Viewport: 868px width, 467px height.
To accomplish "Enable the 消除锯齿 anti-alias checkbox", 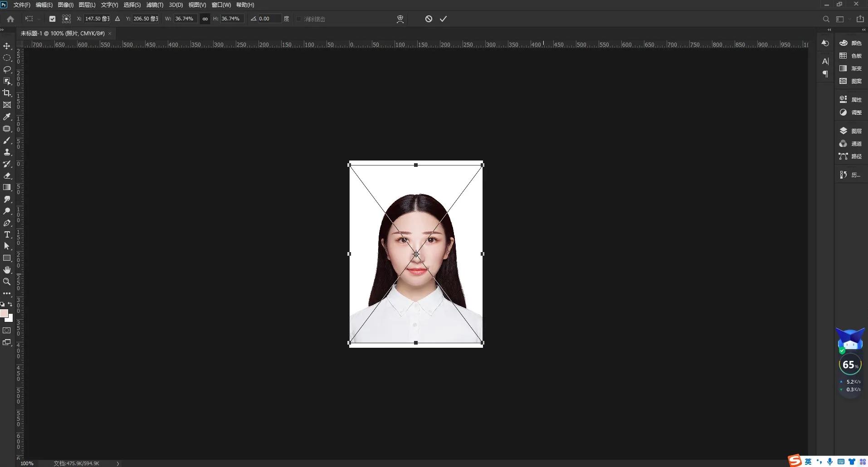I will [298, 19].
